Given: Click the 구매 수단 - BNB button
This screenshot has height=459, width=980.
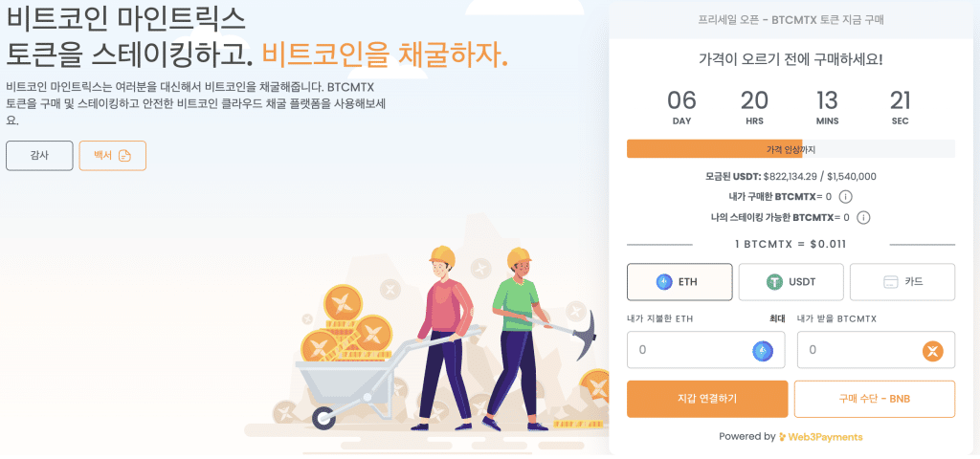Looking at the screenshot, I should click(x=874, y=399).
